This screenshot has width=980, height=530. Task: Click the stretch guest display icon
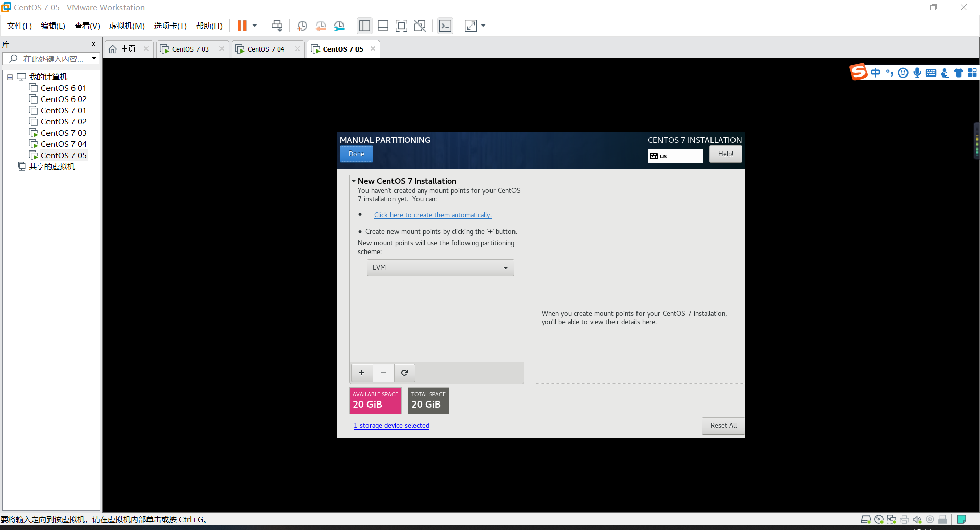point(471,26)
